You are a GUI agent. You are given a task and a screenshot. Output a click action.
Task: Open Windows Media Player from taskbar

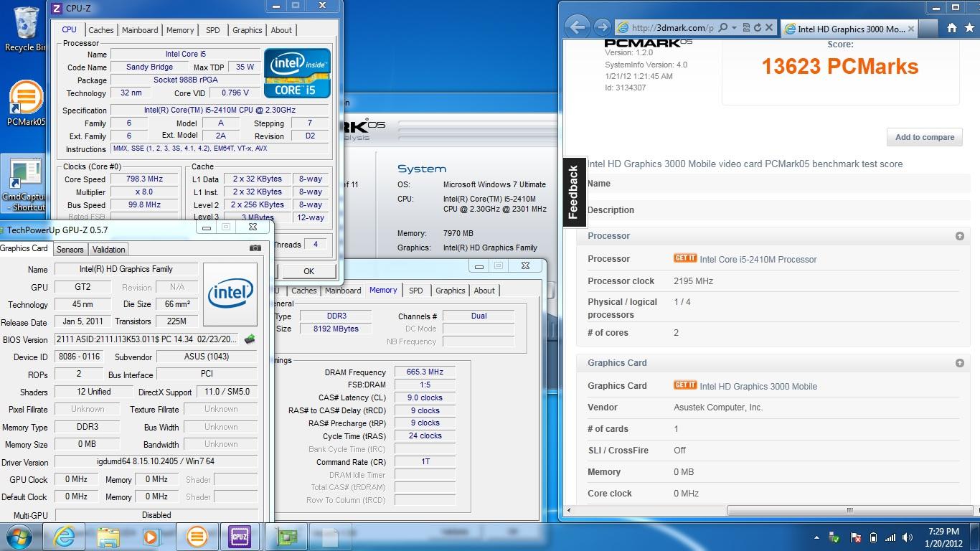(151, 537)
